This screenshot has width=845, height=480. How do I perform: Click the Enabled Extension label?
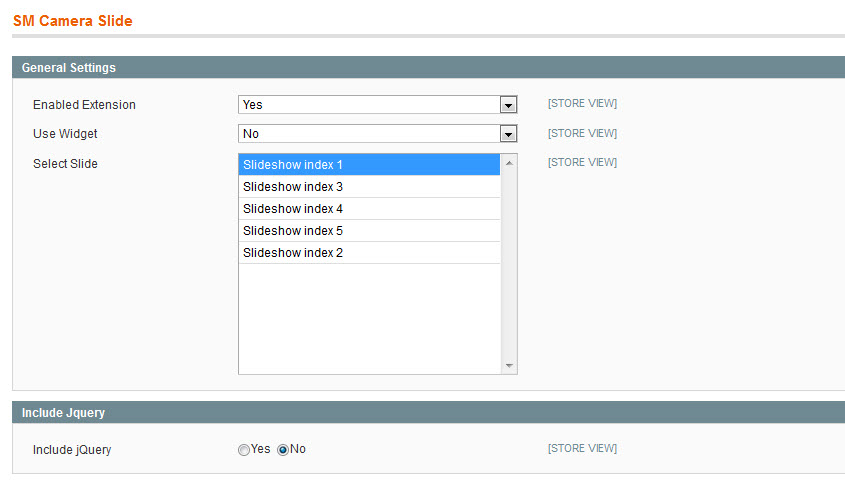coord(84,105)
